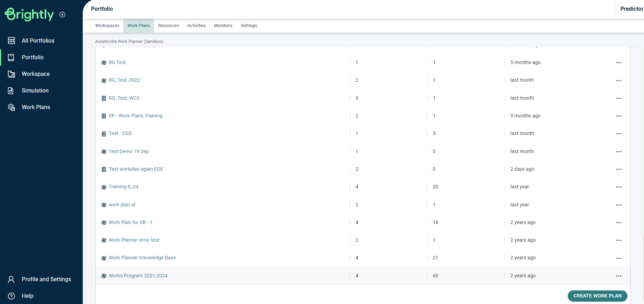Click the grid icon beside Test workplan again EOE
This screenshot has height=304, width=644.
104,169
